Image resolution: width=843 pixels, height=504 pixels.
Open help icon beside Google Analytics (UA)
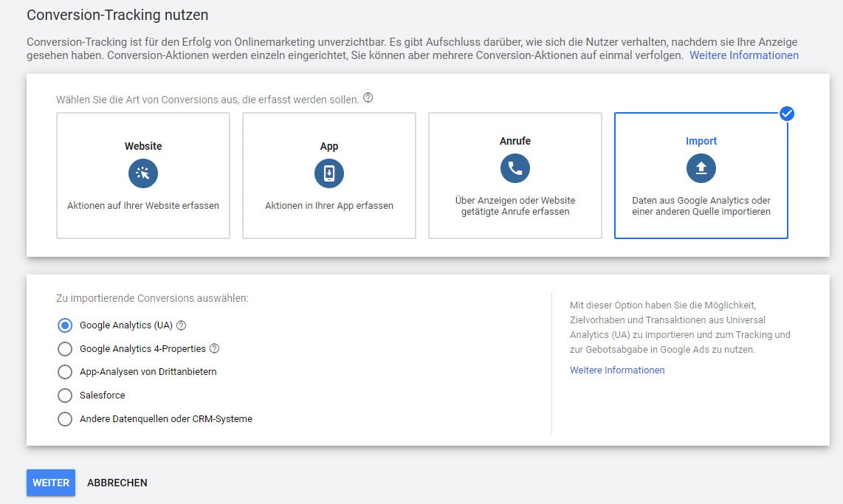[181, 325]
